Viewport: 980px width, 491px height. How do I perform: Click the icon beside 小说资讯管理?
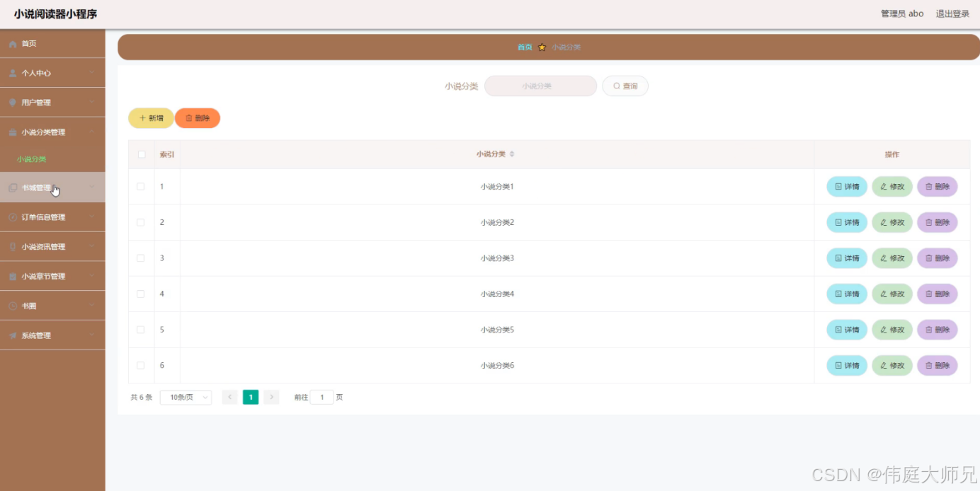click(13, 247)
